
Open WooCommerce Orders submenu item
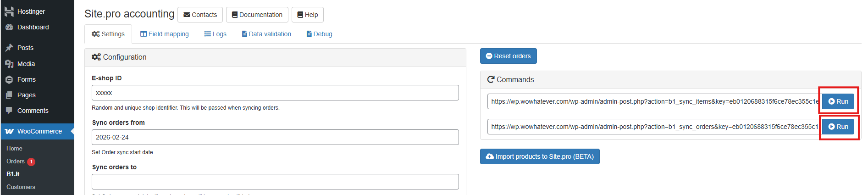point(16,162)
